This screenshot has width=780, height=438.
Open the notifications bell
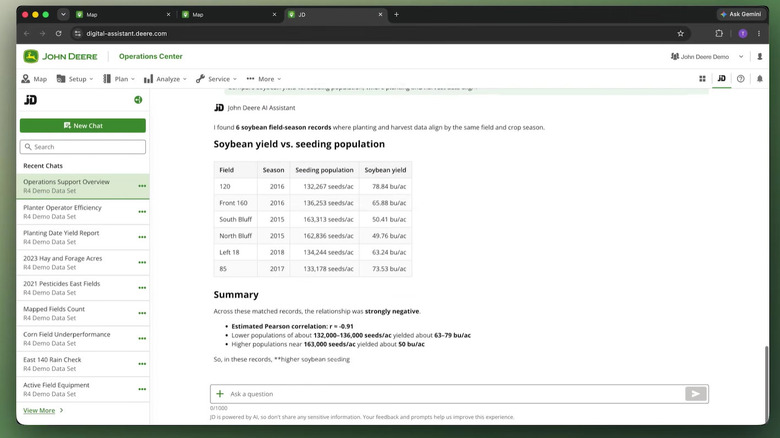point(760,79)
